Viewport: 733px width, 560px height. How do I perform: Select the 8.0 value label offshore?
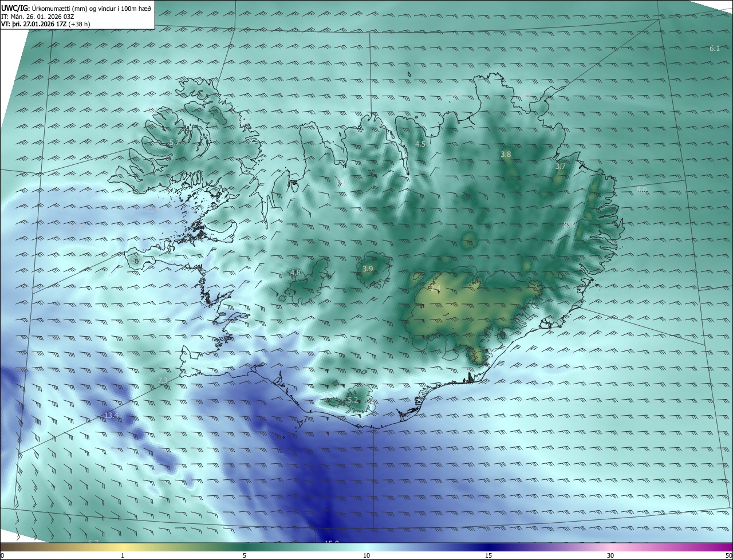coord(641,190)
